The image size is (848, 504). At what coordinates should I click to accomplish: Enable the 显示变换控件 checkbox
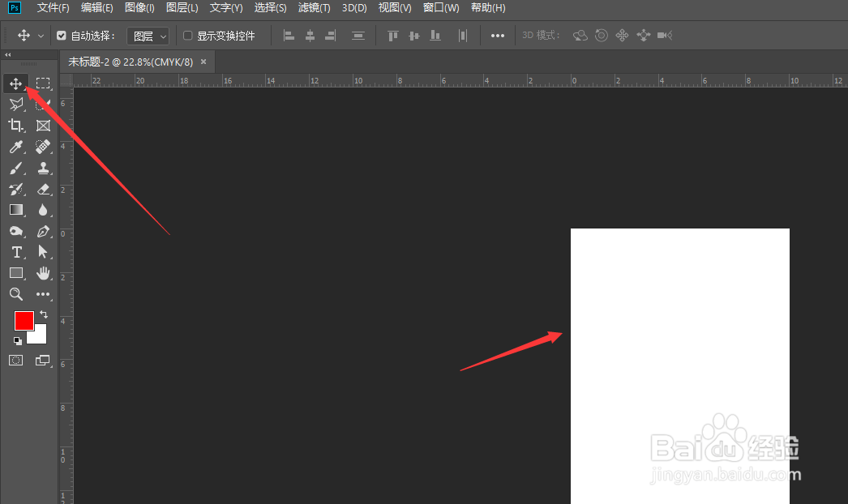pos(187,36)
